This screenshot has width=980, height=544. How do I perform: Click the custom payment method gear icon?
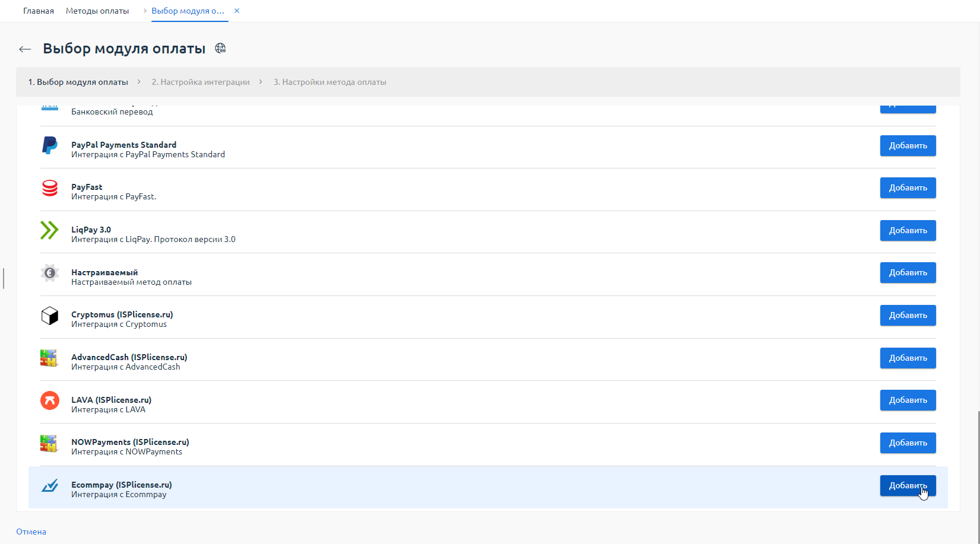[50, 273]
